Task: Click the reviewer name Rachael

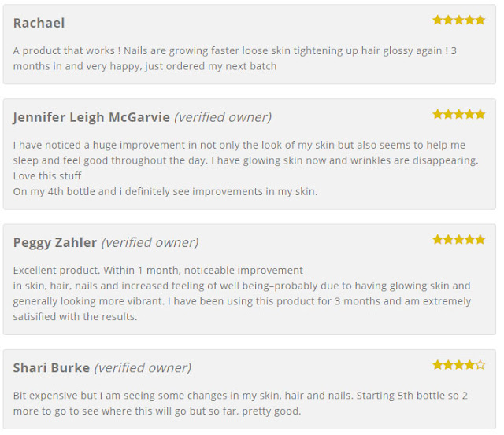Action: 39,23
